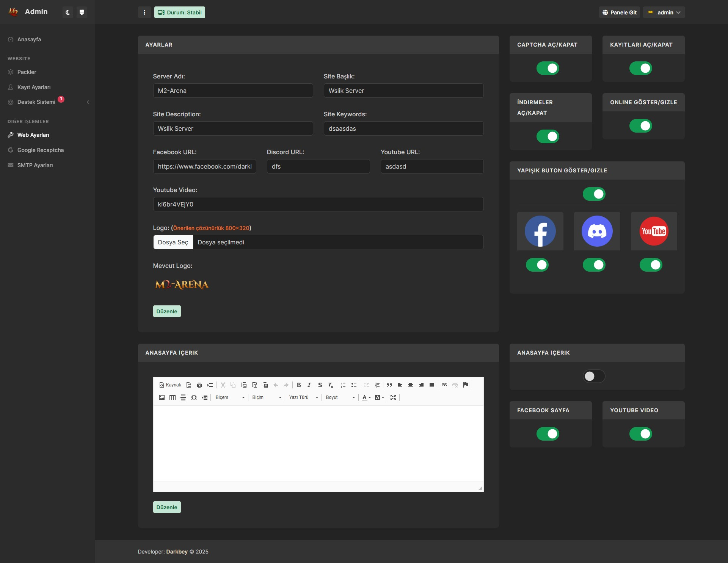Enable the Anasayfa İçerik toggle
This screenshot has width=728, height=563.
click(594, 376)
